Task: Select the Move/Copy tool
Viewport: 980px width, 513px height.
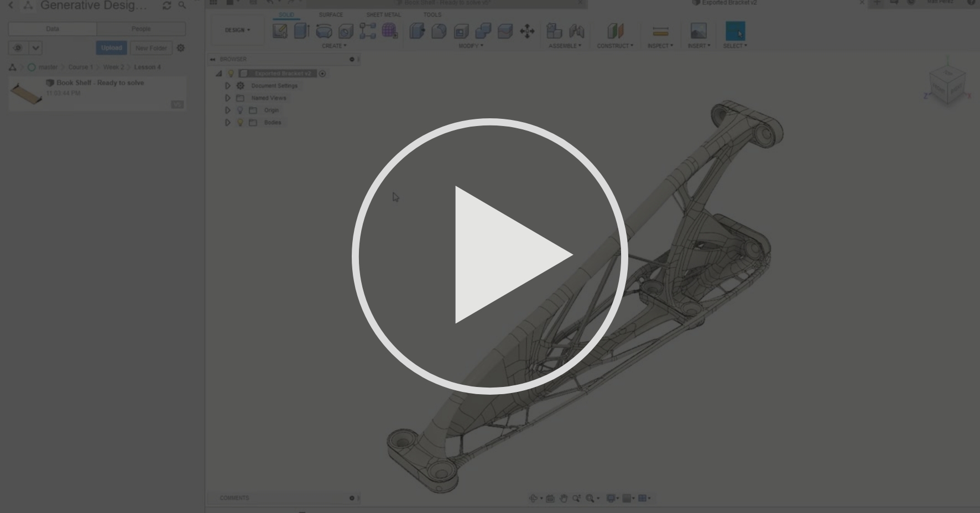Action: point(527,31)
